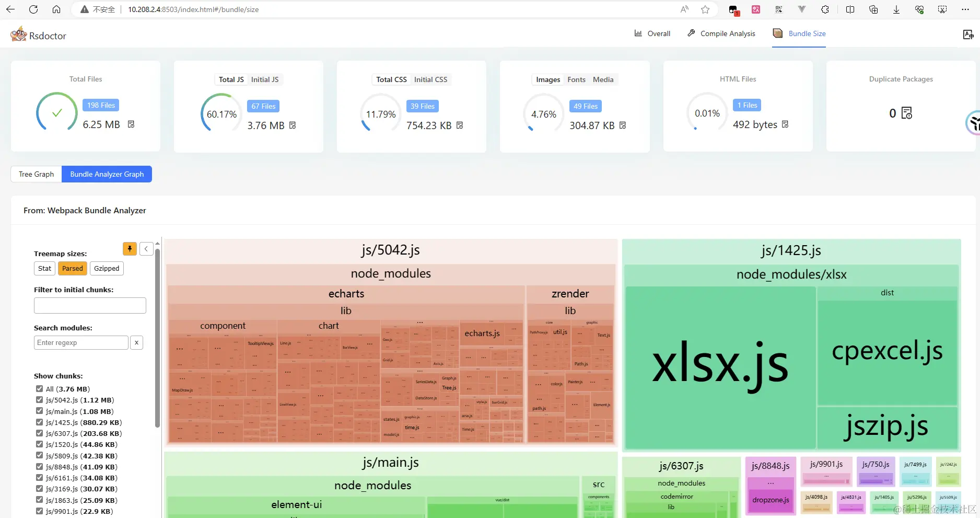
Task: Click the js/9901.js treemap block
Action: point(826,471)
